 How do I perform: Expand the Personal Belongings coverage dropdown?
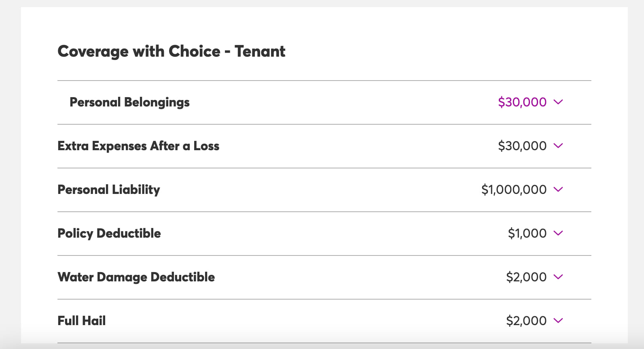pyautogui.click(x=559, y=102)
